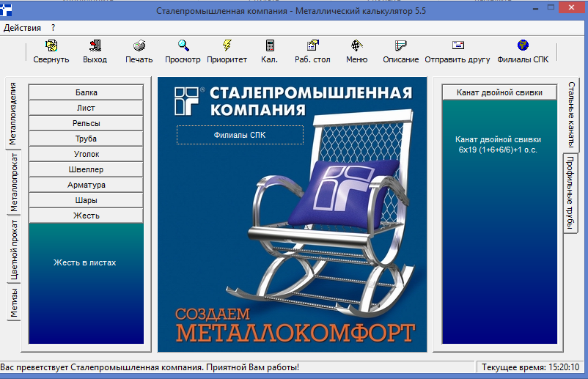Click the Лист button
The height and width of the screenshot is (379, 588).
tap(87, 108)
